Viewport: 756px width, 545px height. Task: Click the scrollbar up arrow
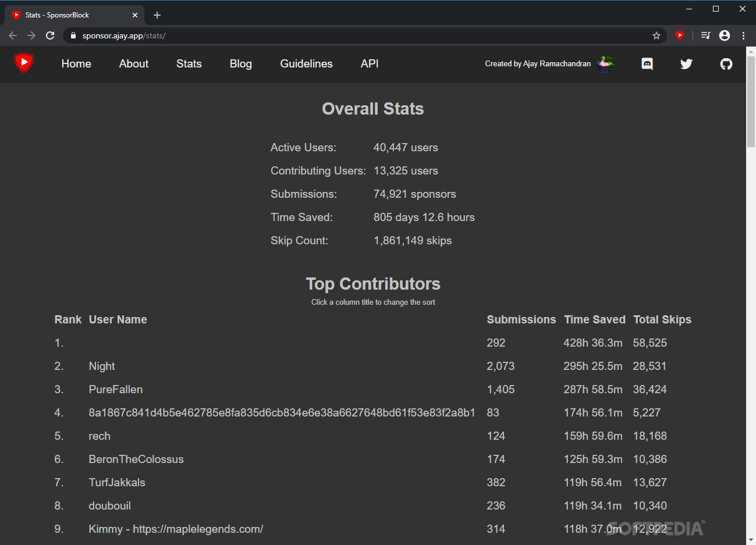tap(751, 52)
